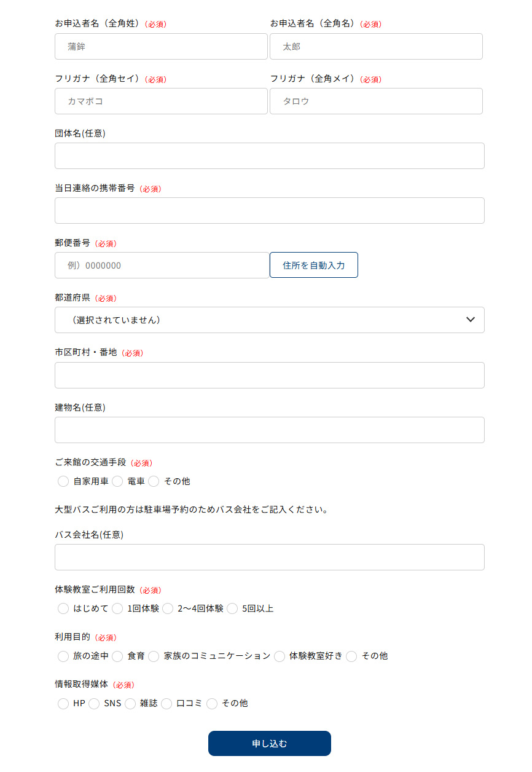
Task: Focus the 郵便番号 postal code field
Action: (162, 265)
